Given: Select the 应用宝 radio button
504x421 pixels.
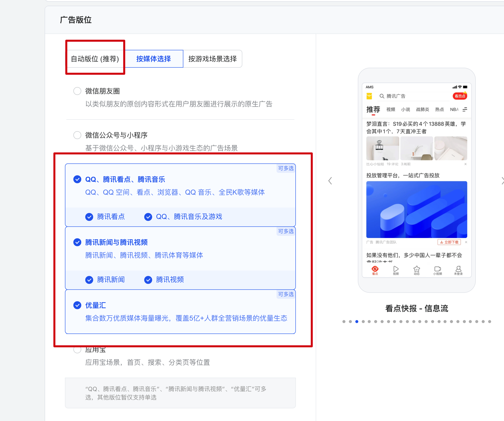Looking at the screenshot, I should click(77, 350).
